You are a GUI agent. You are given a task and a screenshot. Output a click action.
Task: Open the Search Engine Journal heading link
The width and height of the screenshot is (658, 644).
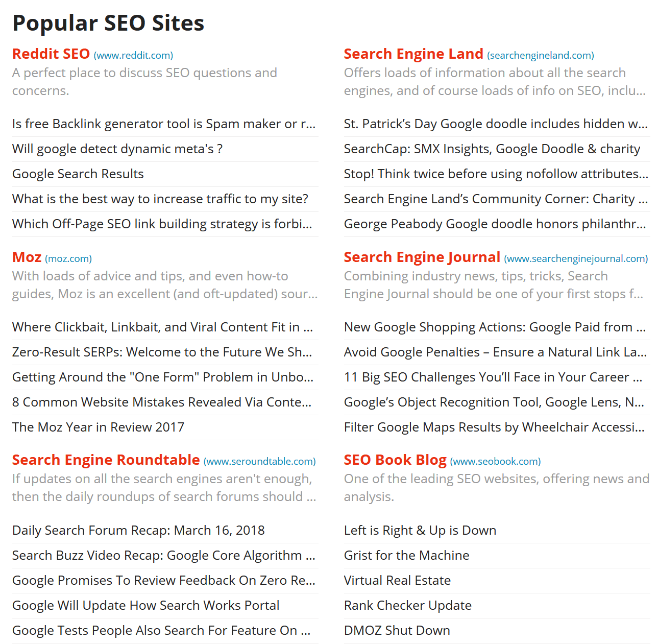click(x=422, y=257)
